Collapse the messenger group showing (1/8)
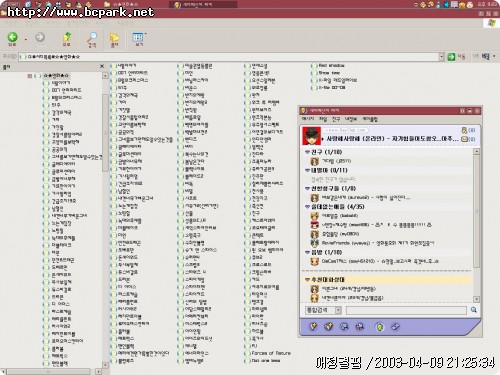The image size is (500, 375). [307, 188]
